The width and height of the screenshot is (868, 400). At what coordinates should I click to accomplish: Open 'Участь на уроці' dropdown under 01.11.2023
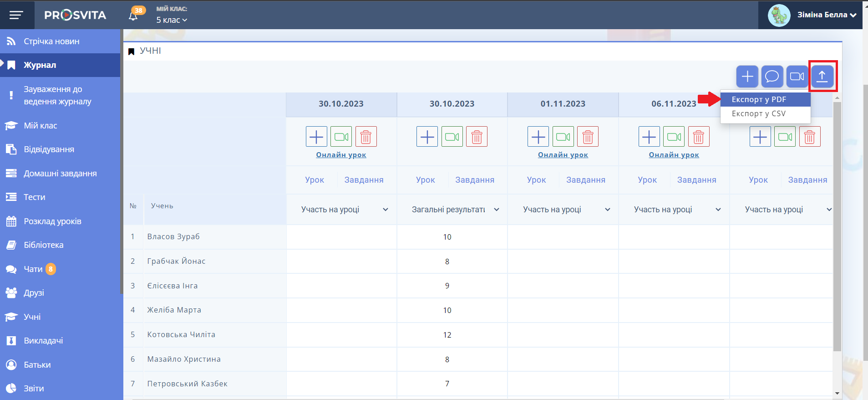[x=566, y=210]
